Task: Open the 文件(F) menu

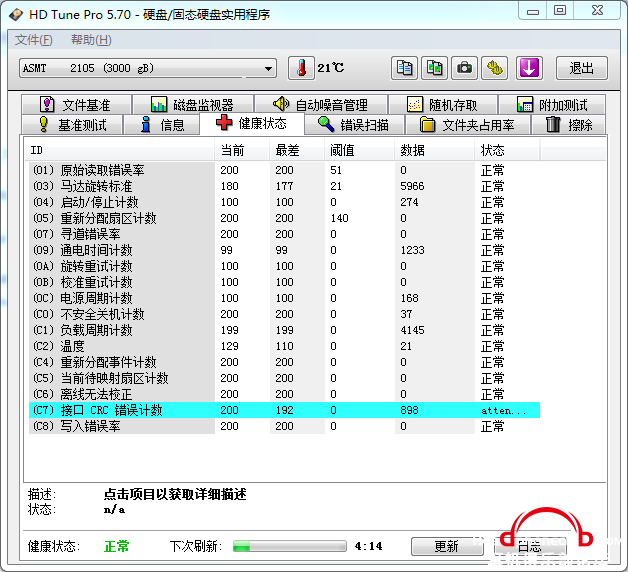Action: pyautogui.click(x=34, y=40)
